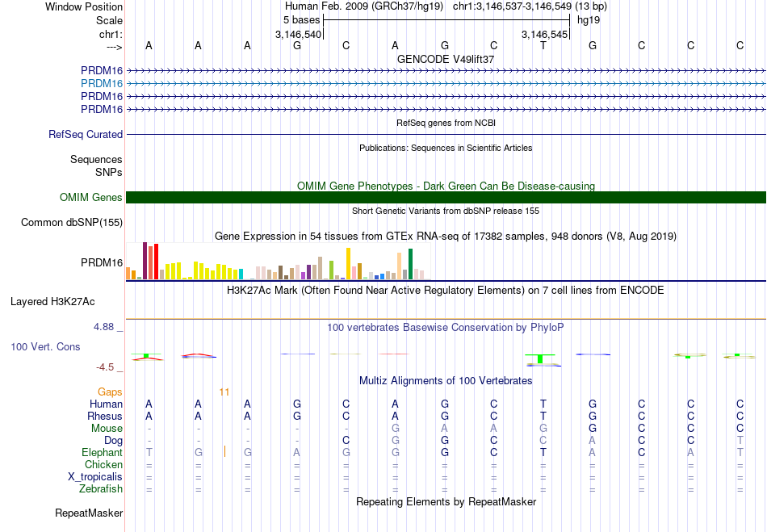Click the orange insertion tick in the Elephant row

tap(225, 451)
